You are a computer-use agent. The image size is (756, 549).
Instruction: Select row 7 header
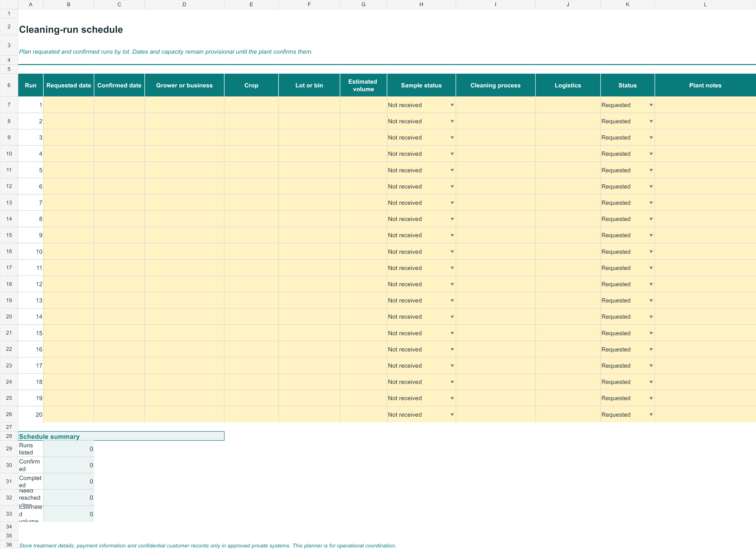(x=9, y=105)
